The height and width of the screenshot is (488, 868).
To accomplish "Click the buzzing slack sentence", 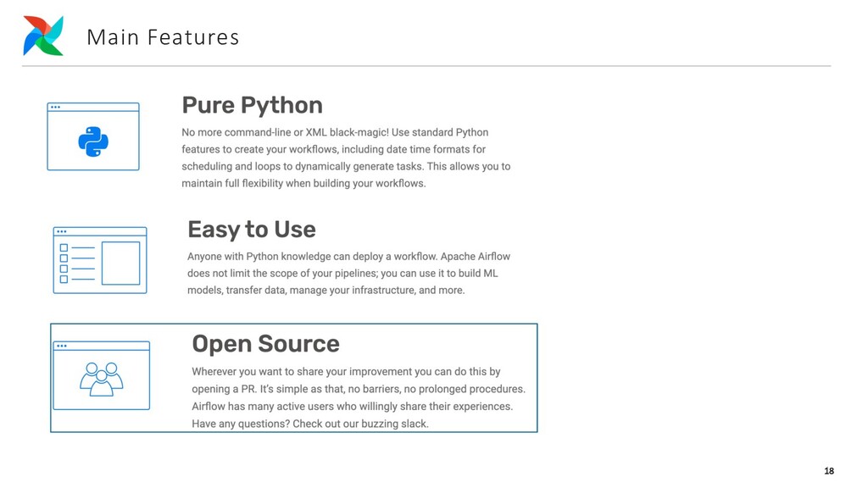I will [x=310, y=424].
